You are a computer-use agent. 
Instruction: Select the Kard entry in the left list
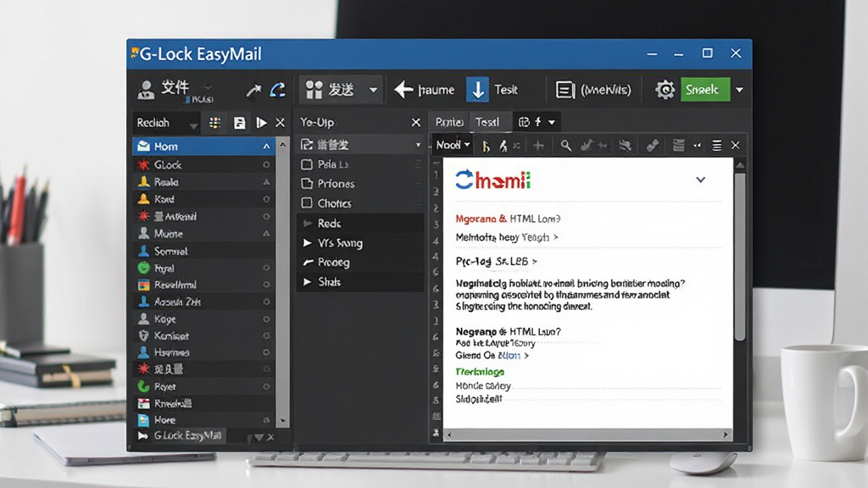tap(203, 199)
